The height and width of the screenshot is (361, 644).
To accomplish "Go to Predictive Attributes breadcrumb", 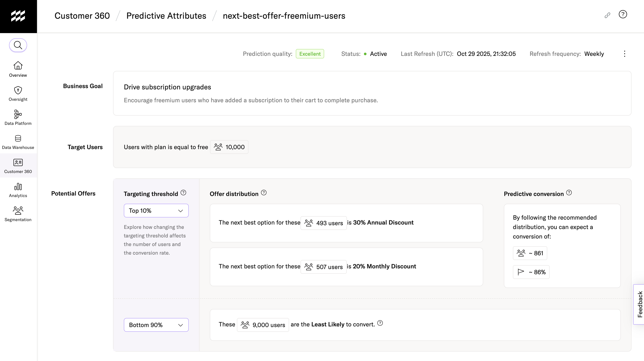I will (x=166, y=16).
